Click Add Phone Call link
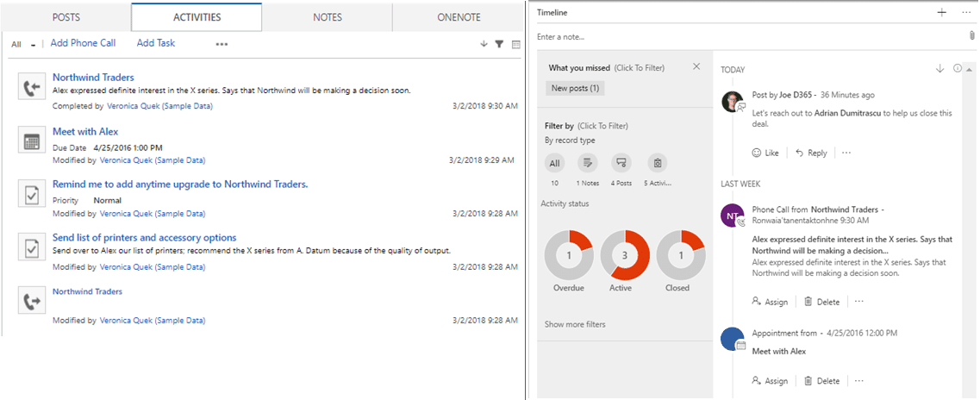 [83, 43]
